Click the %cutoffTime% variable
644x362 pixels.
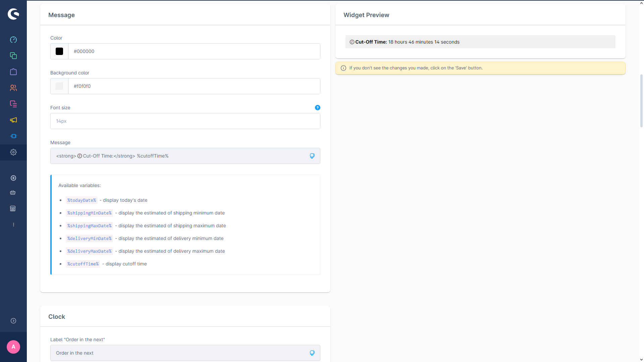pyautogui.click(x=83, y=264)
